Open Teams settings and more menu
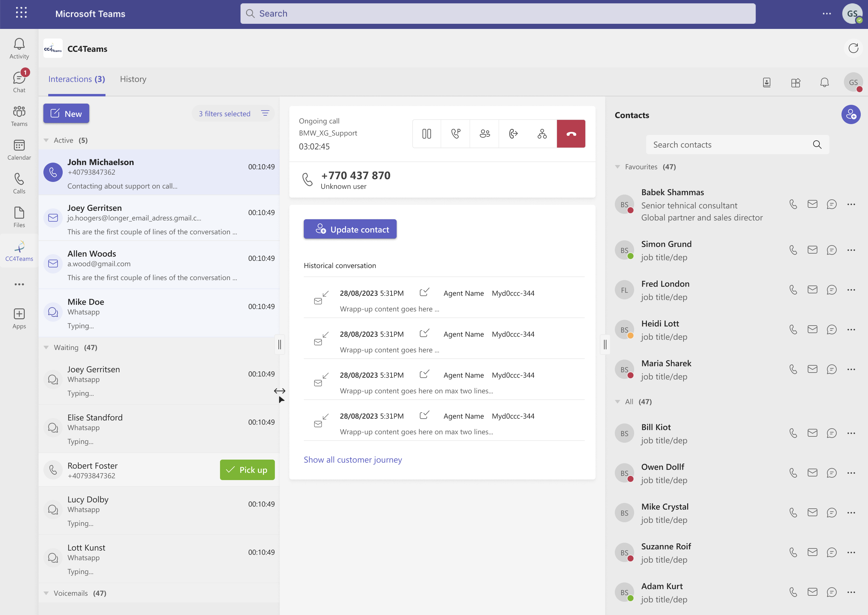Viewport: 868px width, 615px height. [827, 14]
